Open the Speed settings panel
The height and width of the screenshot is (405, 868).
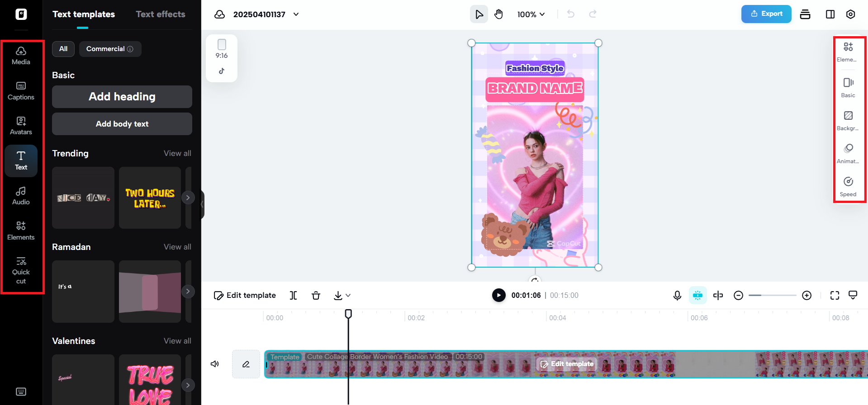click(x=848, y=187)
